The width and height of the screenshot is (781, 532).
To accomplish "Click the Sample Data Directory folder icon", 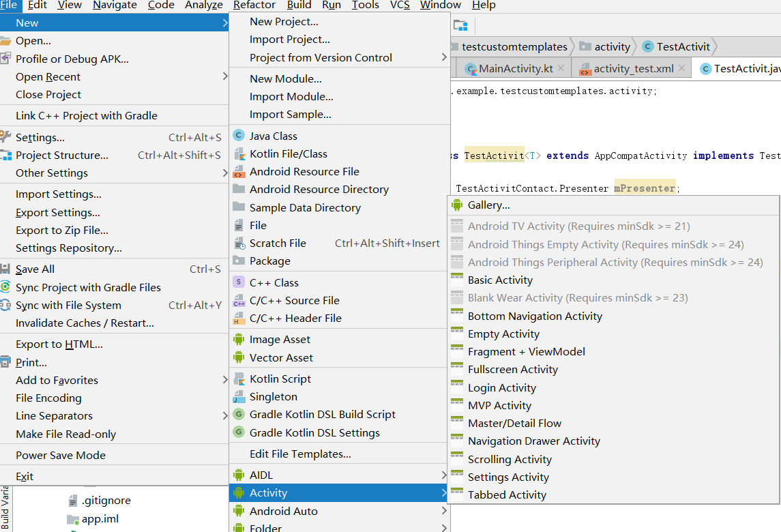I will (x=239, y=207).
